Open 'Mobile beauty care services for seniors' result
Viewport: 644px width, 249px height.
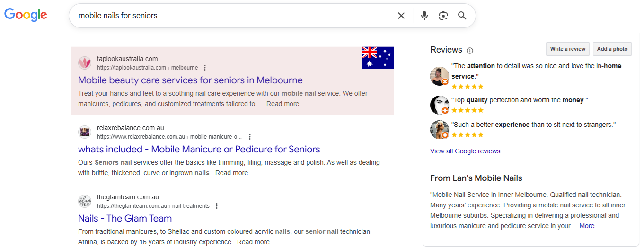(190, 80)
